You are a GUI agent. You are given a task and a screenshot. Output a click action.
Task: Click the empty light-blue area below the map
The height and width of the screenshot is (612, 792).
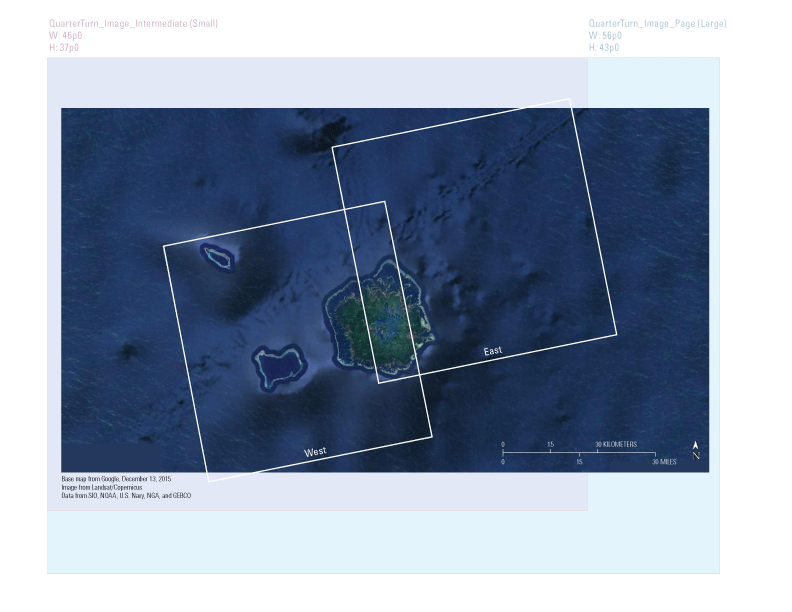(x=380, y=545)
